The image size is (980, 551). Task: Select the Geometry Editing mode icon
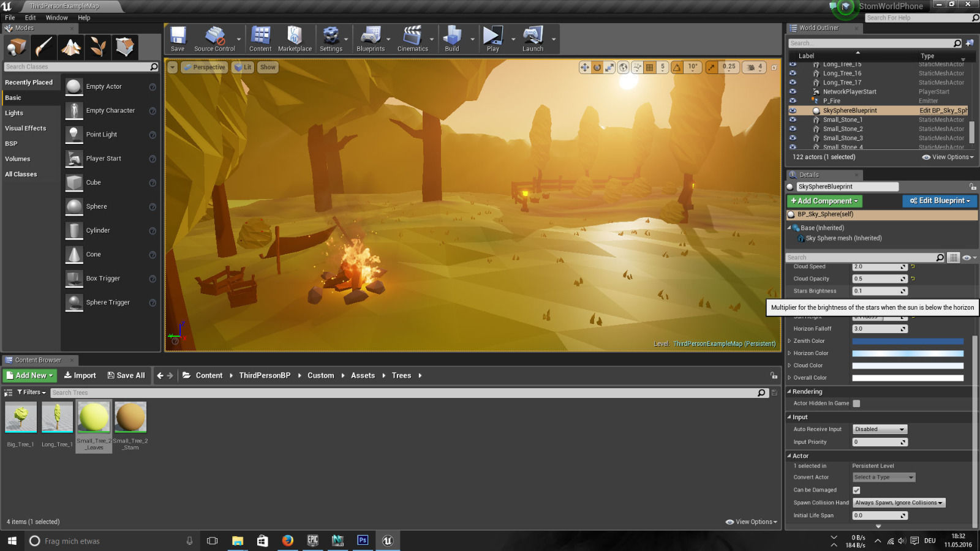pyautogui.click(x=125, y=47)
